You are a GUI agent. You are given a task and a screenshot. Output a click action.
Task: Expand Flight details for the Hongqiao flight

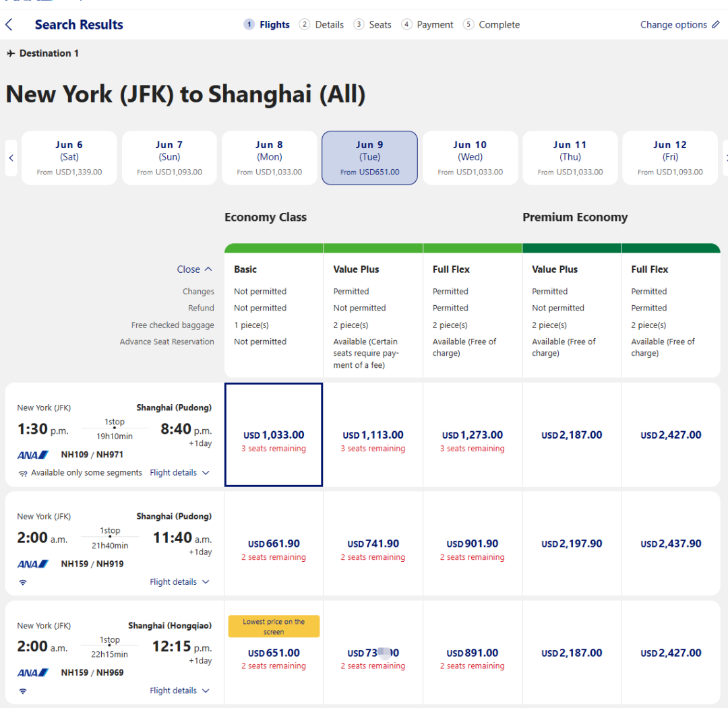[179, 691]
